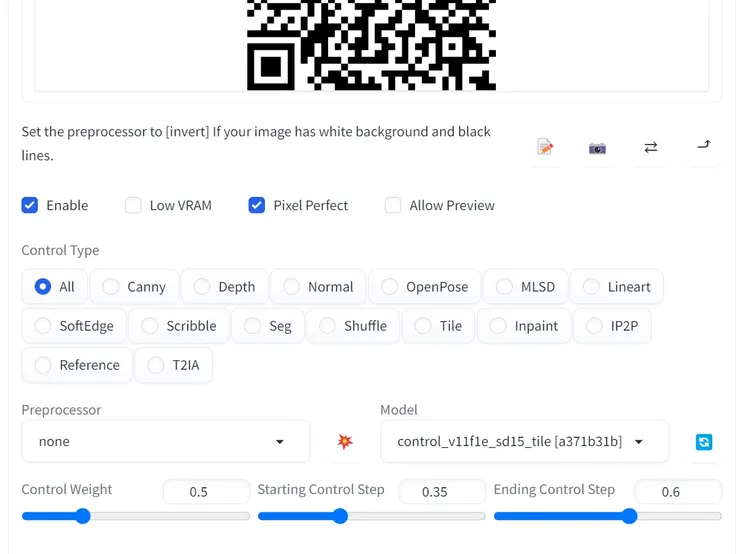The height and width of the screenshot is (554, 740).
Task: Uncheck the Pixel Perfect checkbox
Action: coord(257,205)
